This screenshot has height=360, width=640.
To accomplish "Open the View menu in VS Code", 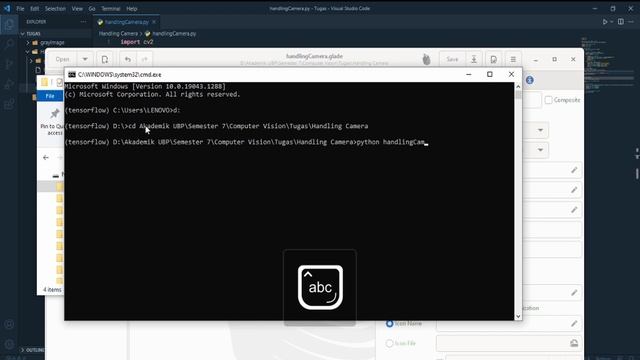I will 77,9.
